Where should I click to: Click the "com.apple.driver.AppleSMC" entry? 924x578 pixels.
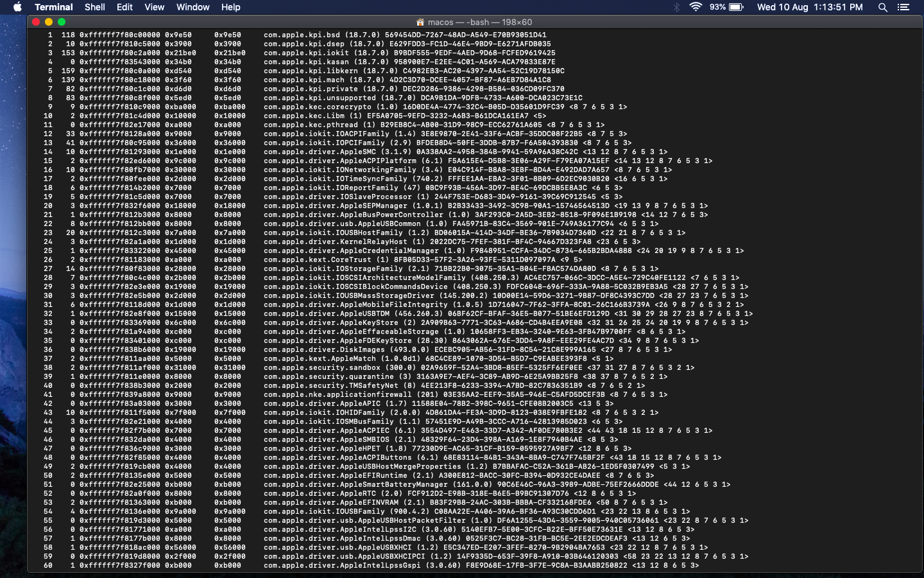coord(320,152)
